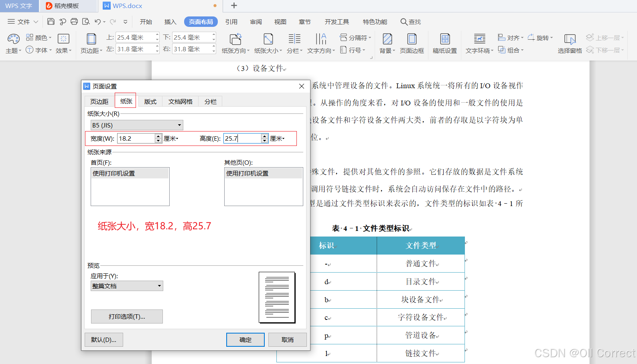Open the 开始 ribbon tab
637x364 pixels.
(146, 22)
